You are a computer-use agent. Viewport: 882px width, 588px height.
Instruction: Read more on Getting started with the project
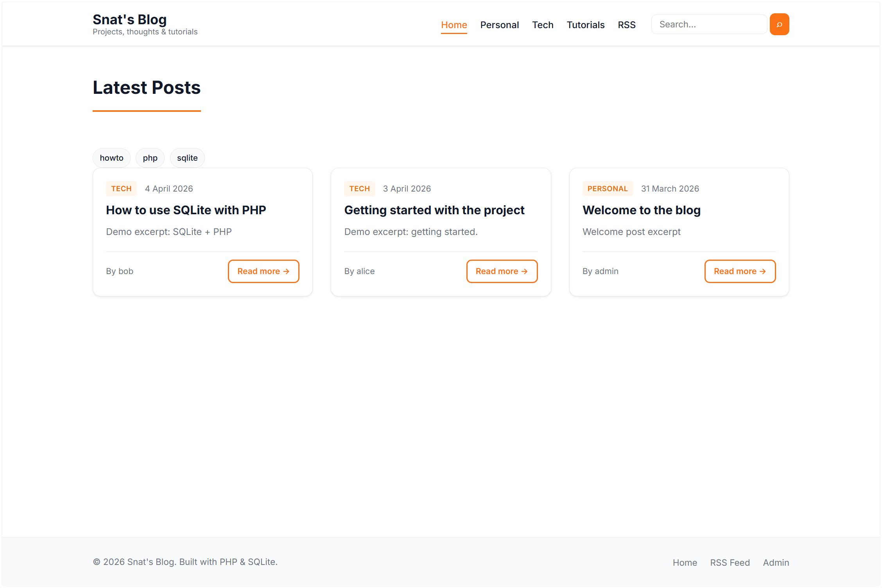(502, 271)
